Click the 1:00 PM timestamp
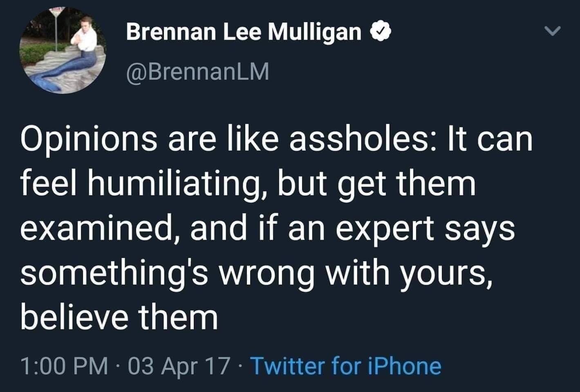This screenshot has width=580, height=392. click(64, 366)
